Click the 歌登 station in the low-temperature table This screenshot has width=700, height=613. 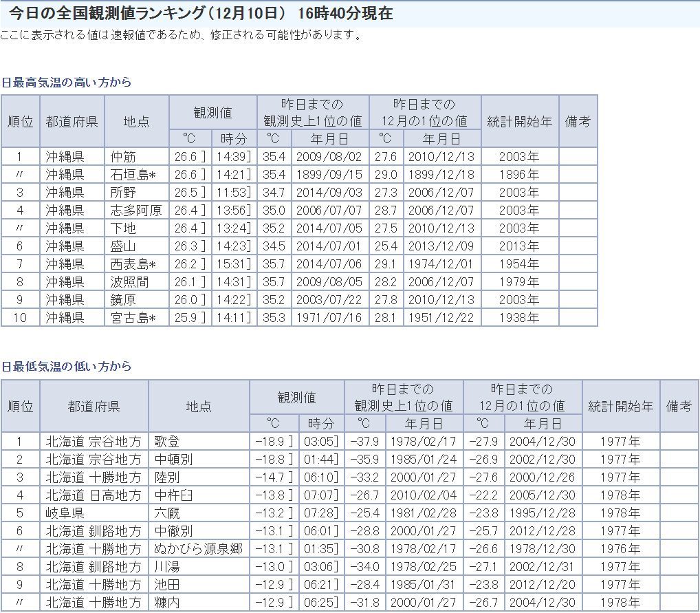click(167, 442)
